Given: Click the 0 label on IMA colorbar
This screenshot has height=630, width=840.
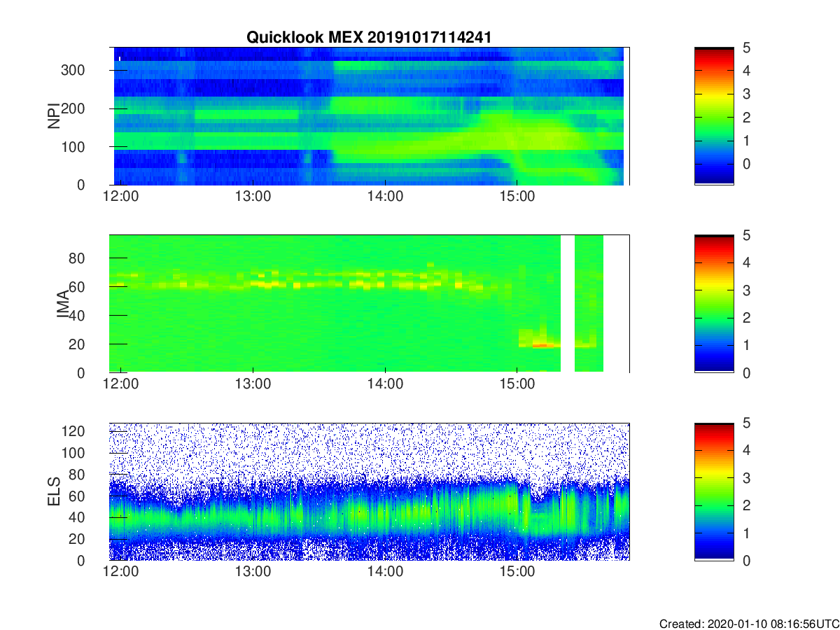Looking at the screenshot, I should [x=745, y=372].
